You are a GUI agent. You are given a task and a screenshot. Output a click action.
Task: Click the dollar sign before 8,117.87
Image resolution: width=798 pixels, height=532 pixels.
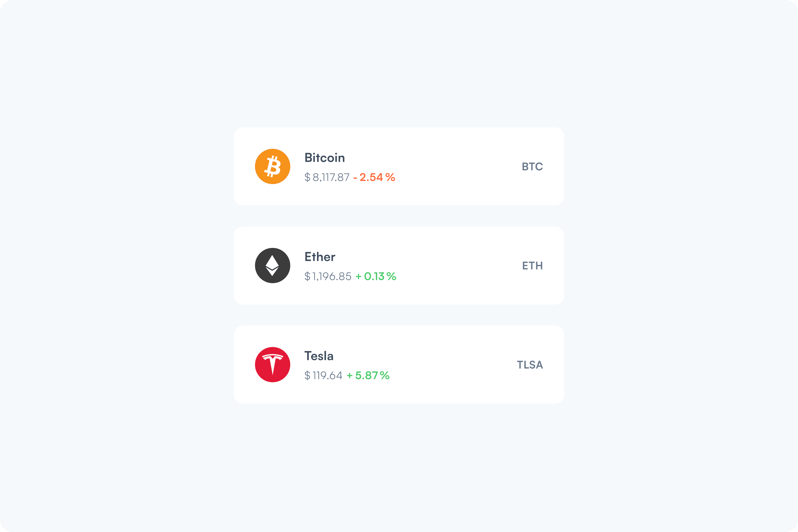point(307,177)
